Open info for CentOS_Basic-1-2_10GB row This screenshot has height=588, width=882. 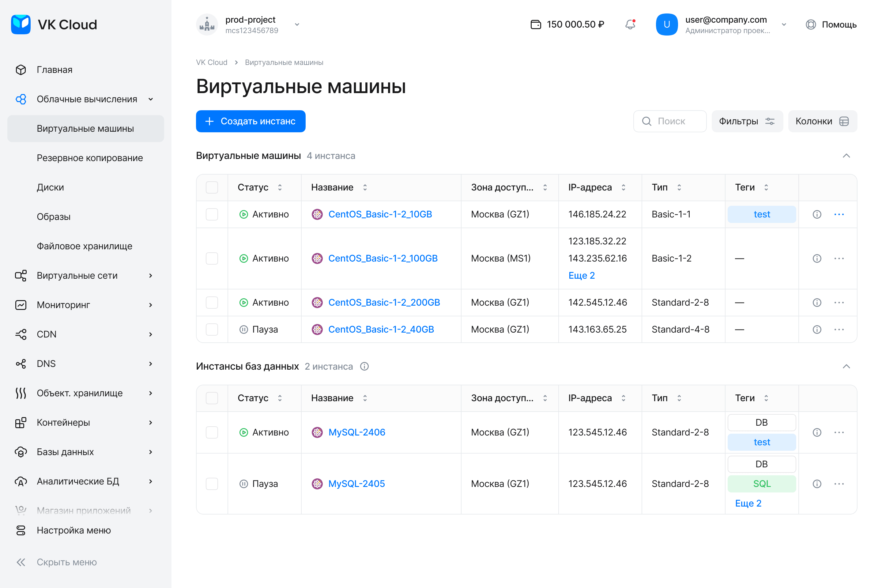817,214
